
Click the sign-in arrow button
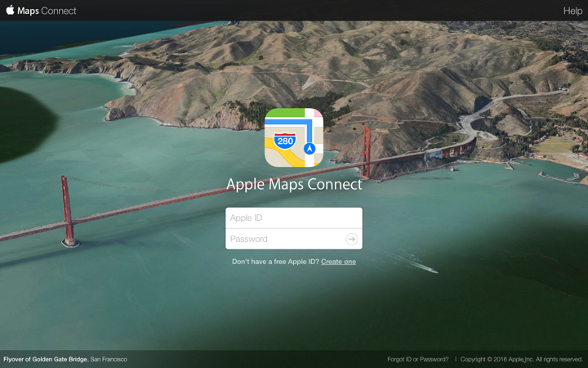coord(351,239)
